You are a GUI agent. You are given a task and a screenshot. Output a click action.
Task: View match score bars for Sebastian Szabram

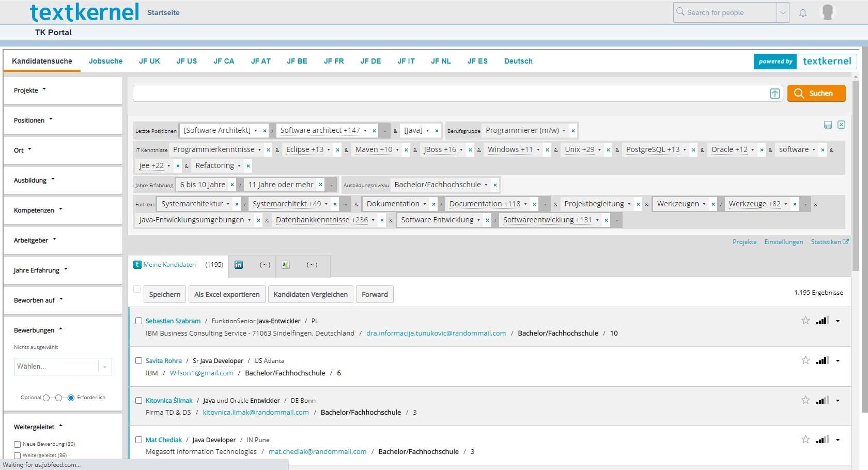823,321
